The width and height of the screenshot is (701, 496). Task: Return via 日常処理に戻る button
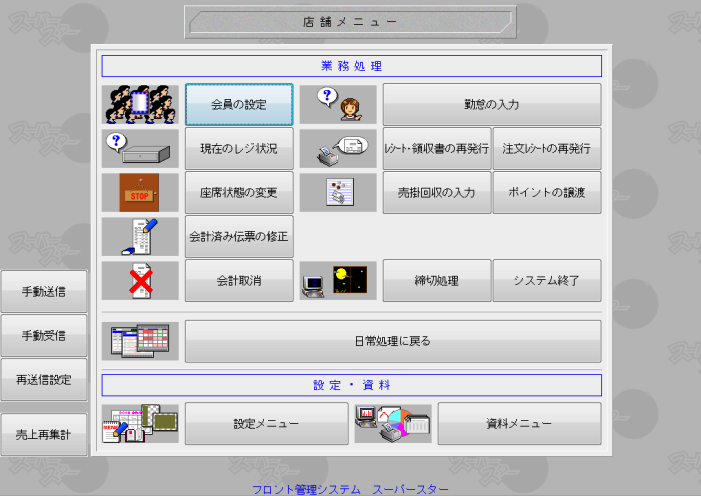point(393,341)
